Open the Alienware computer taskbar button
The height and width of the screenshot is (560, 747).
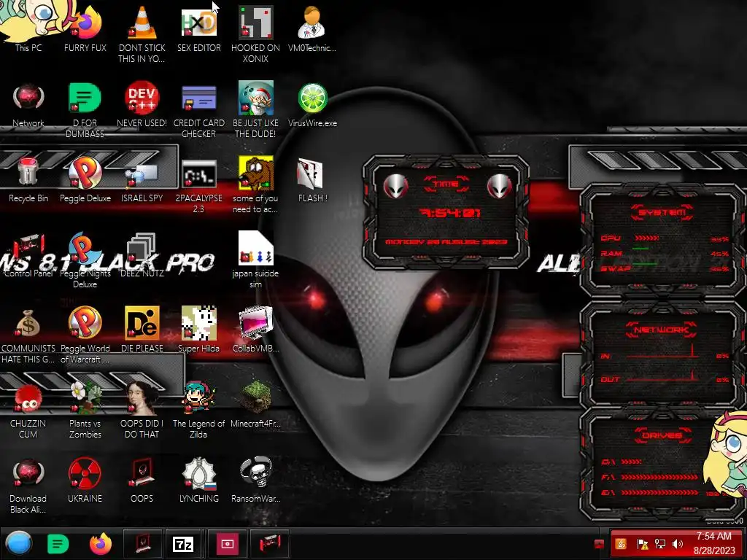pos(143,543)
